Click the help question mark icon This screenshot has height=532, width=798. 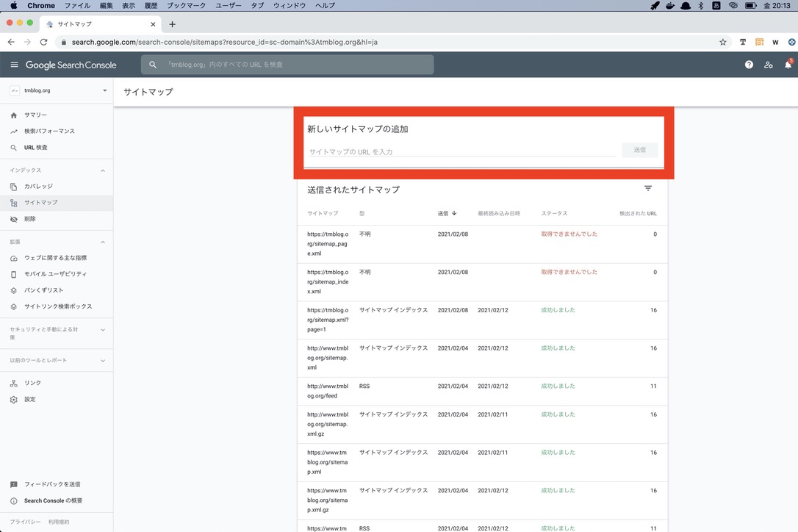pos(749,65)
